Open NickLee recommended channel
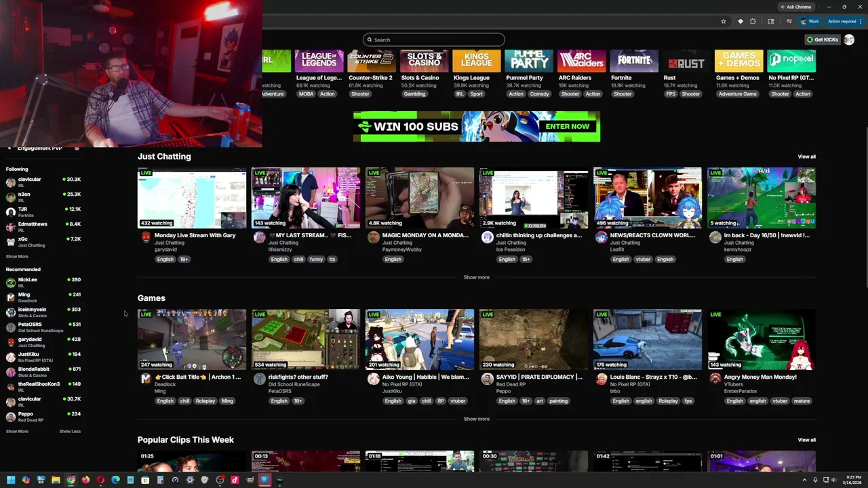The height and width of the screenshot is (488, 868). pyautogui.click(x=43, y=282)
